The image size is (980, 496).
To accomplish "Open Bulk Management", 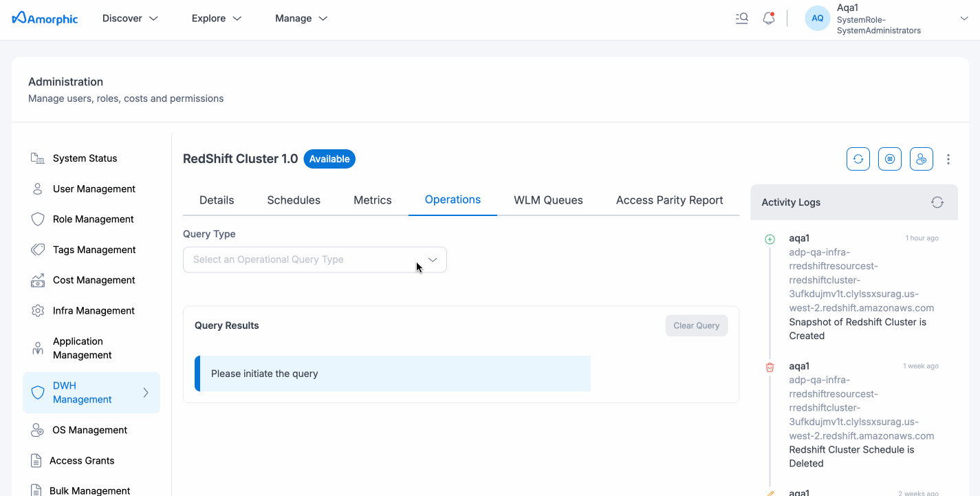I will (91, 490).
